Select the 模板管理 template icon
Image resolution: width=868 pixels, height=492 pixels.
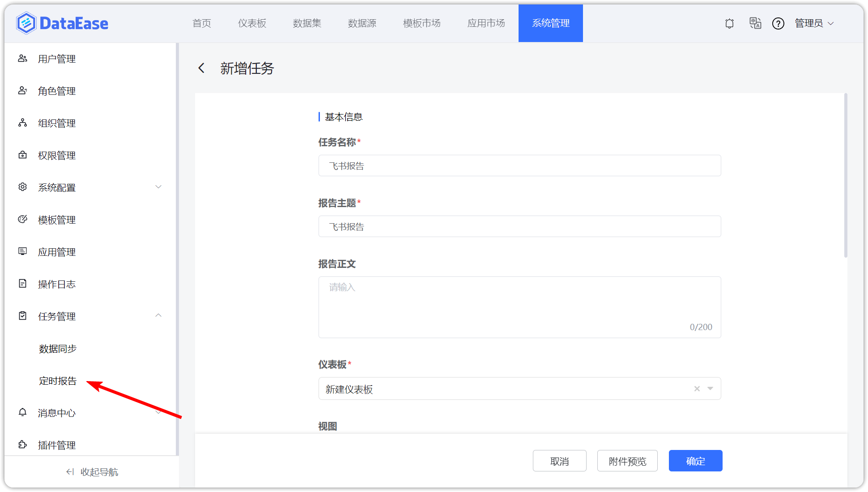[x=23, y=219]
